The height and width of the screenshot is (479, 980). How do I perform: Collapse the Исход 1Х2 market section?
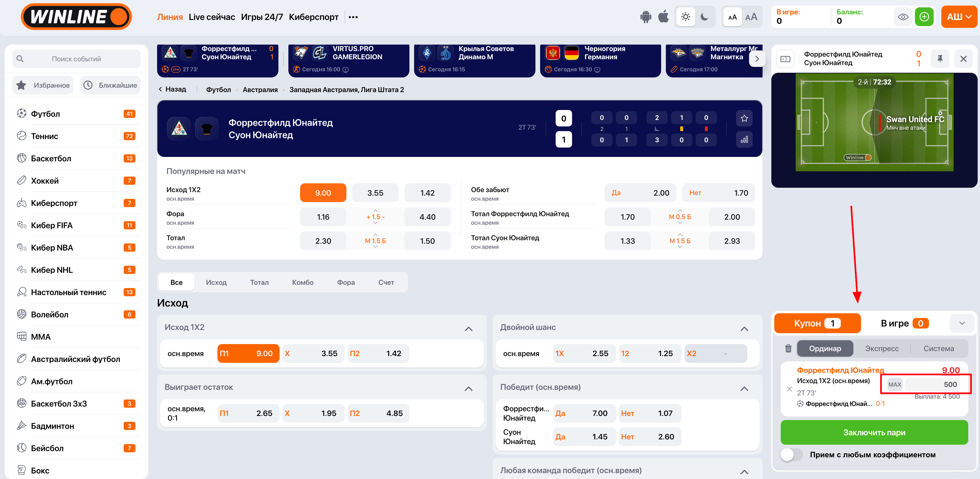468,328
